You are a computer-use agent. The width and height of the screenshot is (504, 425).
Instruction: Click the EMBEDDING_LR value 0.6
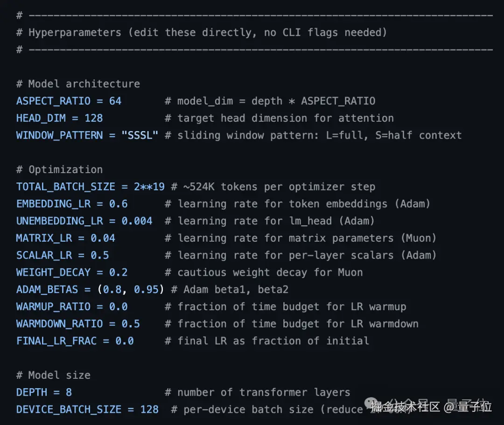point(118,204)
